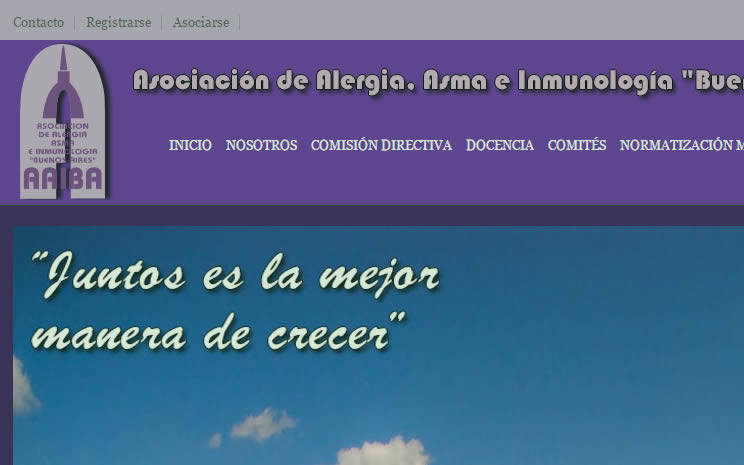Image resolution: width=744 pixels, height=465 pixels.
Task: Open the Registrarse link
Action: [x=117, y=22]
